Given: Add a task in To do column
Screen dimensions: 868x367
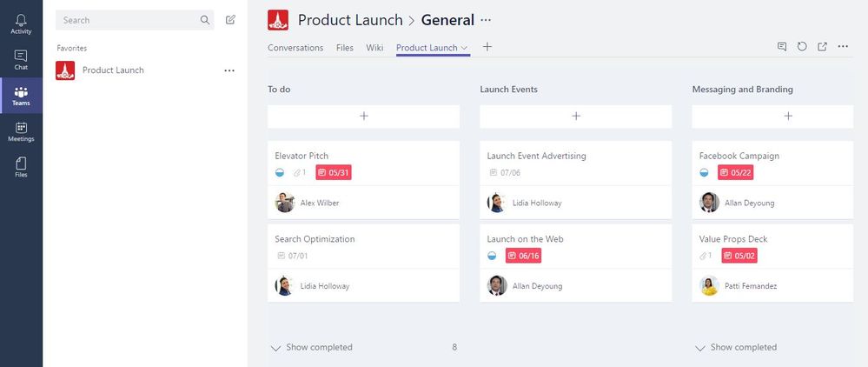Looking at the screenshot, I should [x=364, y=117].
